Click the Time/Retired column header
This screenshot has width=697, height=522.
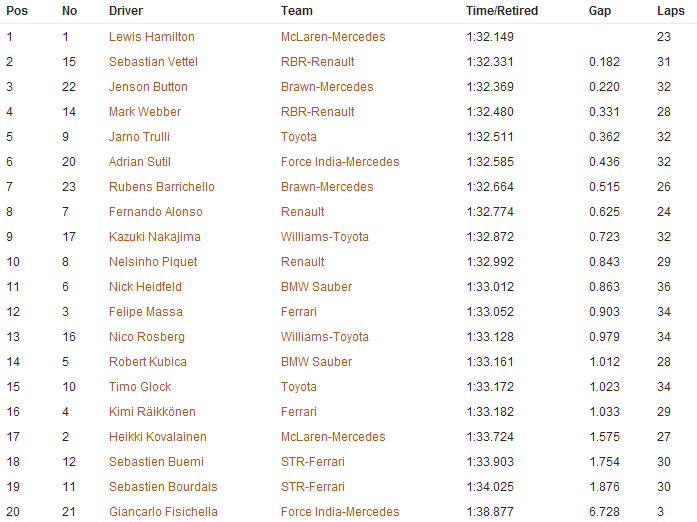[502, 11]
